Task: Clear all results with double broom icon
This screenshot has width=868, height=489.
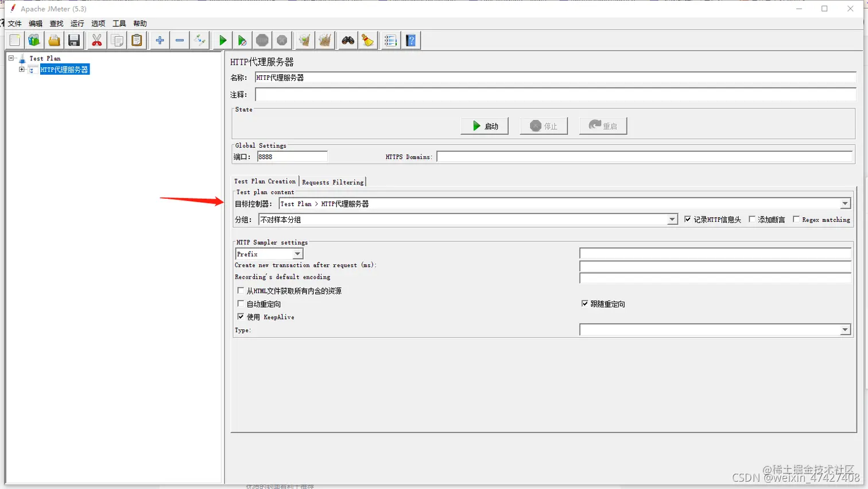Action: point(325,40)
